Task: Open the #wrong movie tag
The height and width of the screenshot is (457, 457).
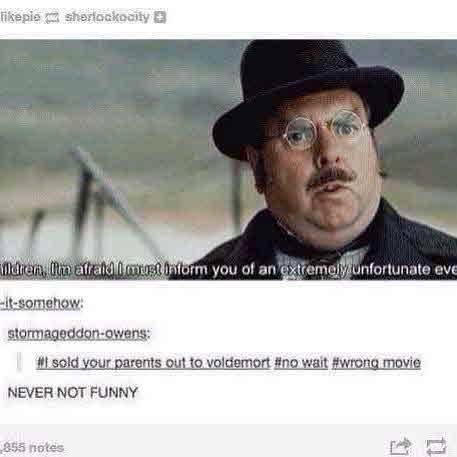Action: click(376, 362)
